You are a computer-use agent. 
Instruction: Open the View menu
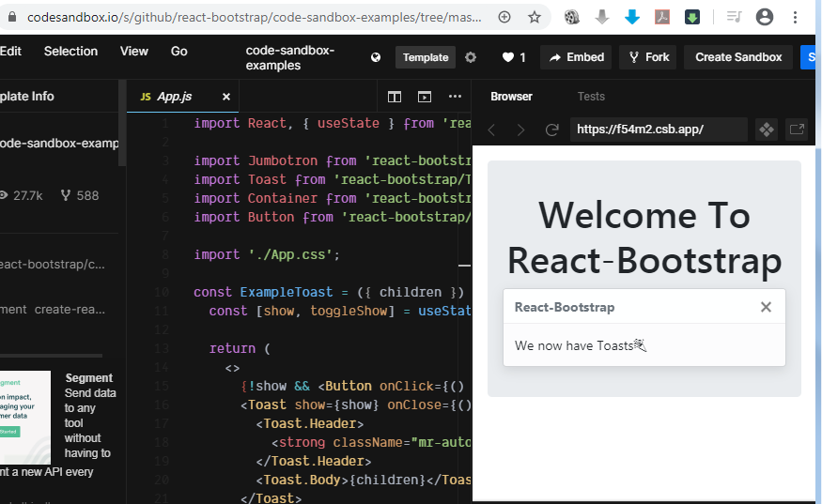[x=134, y=52]
